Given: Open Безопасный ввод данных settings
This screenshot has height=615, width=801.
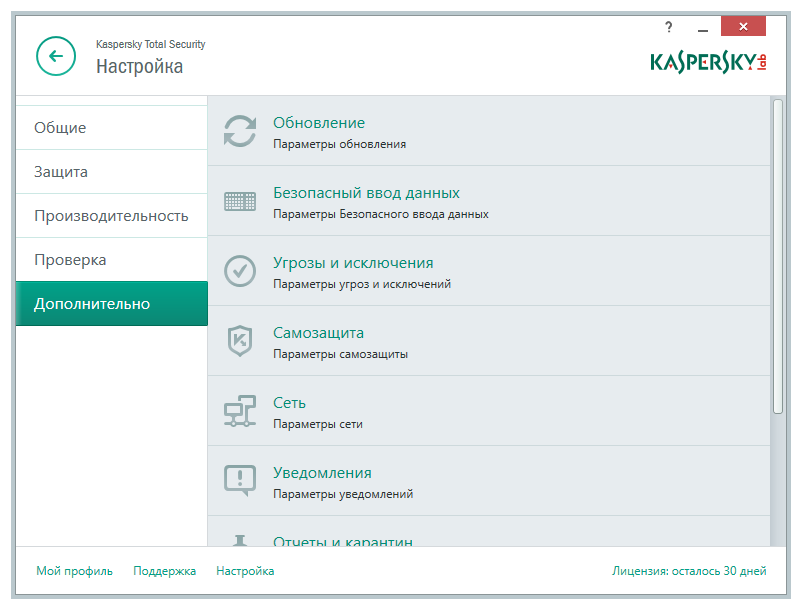Looking at the screenshot, I should tap(366, 193).
